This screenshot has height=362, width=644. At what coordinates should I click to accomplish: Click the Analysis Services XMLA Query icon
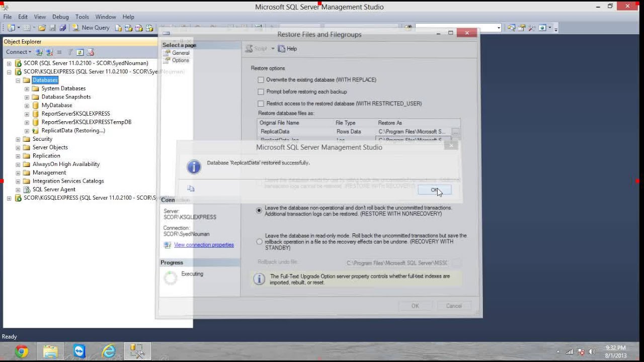click(149, 28)
